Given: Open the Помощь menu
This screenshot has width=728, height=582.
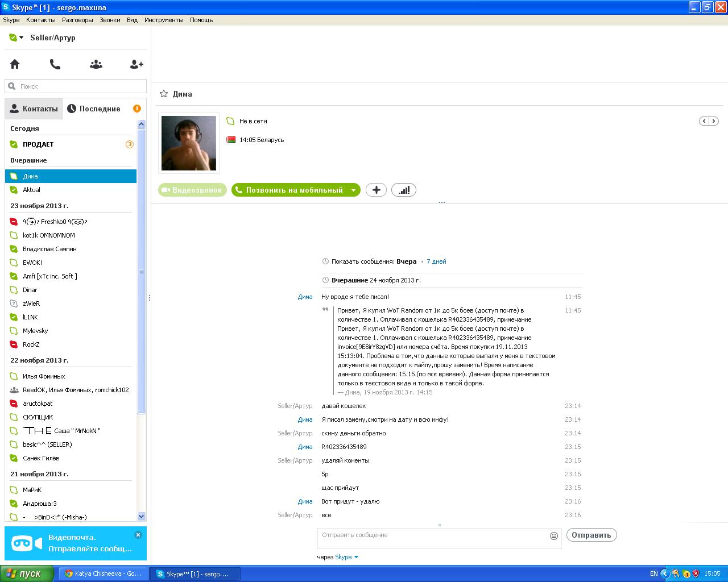Looking at the screenshot, I should 201,20.
